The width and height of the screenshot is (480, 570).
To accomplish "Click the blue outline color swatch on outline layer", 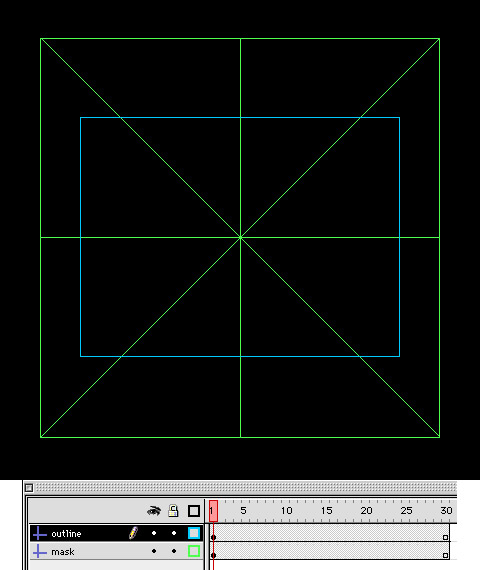I will (x=194, y=533).
